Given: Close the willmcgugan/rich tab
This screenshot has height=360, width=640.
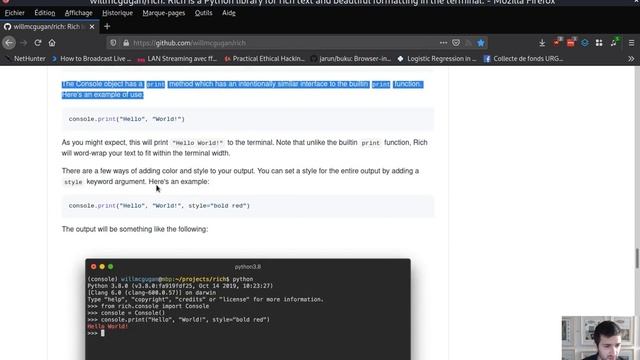Looking at the screenshot, I should point(92,27).
